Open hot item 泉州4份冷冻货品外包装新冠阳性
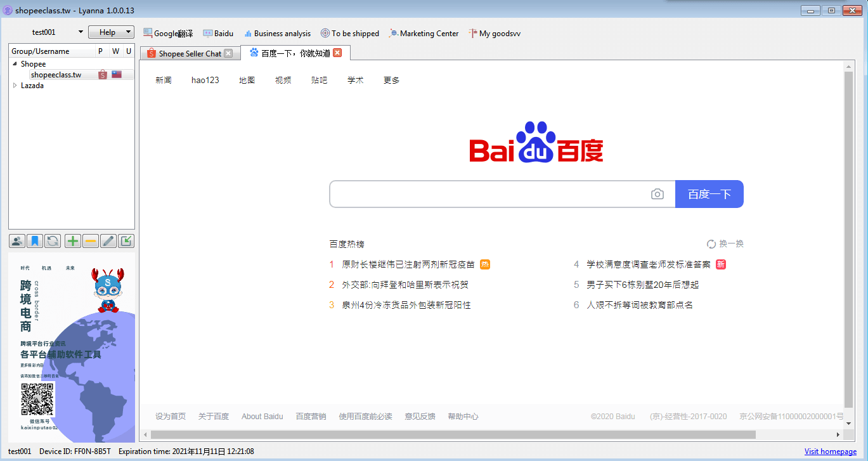This screenshot has height=461, width=868. [406, 305]
